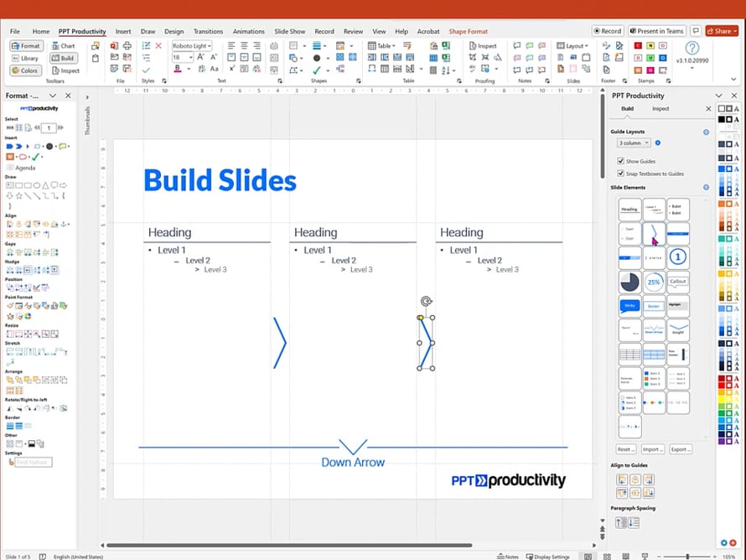Toggle the Colors toolbar button
This screenshot has height=560, width=746.
pyautogui.click(x=26, y=70)
